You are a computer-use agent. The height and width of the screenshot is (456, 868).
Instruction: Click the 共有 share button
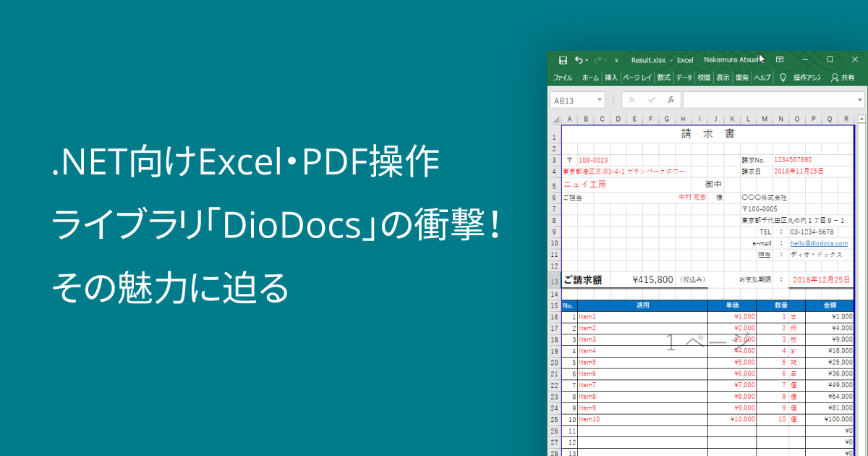[x=843, y=77]
